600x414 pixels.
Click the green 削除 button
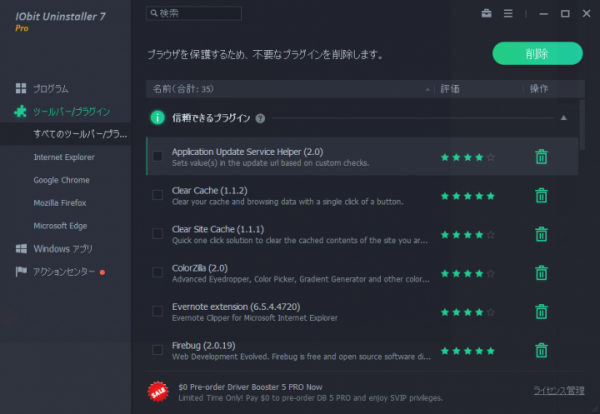pos(537,54)
